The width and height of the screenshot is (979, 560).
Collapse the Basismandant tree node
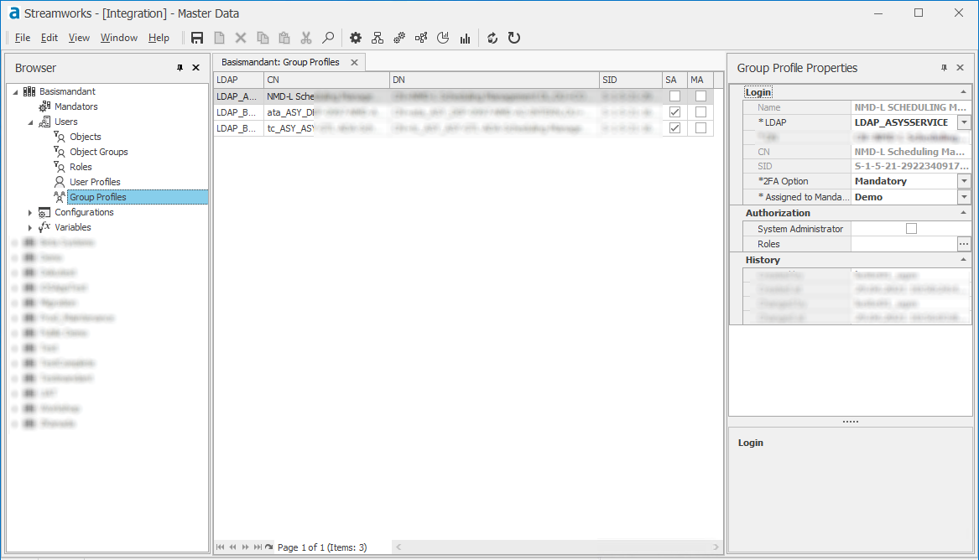[16, 91]
